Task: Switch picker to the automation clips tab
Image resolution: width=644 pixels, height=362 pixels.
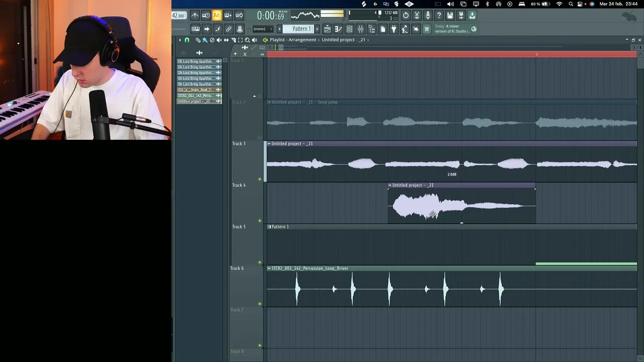Action: point(215,53)
